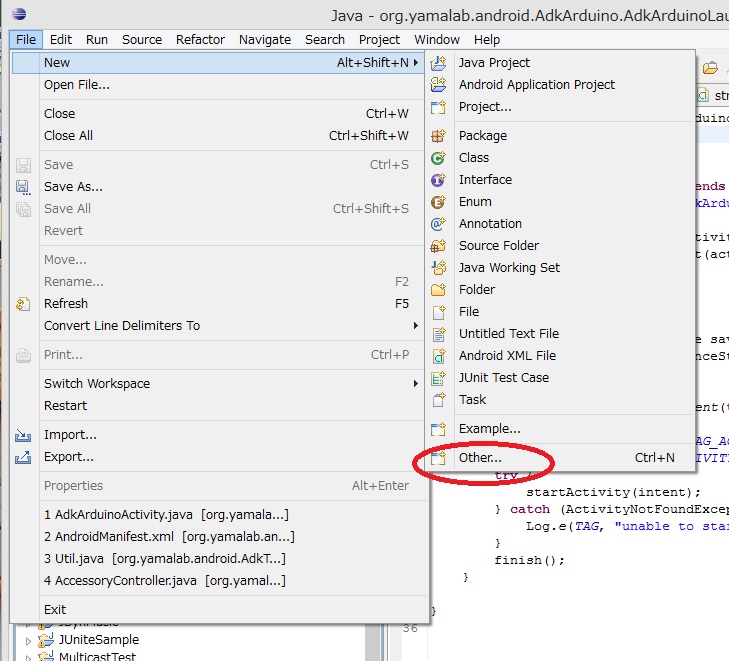Choose Exit from the File menu

tap(55, 609)
